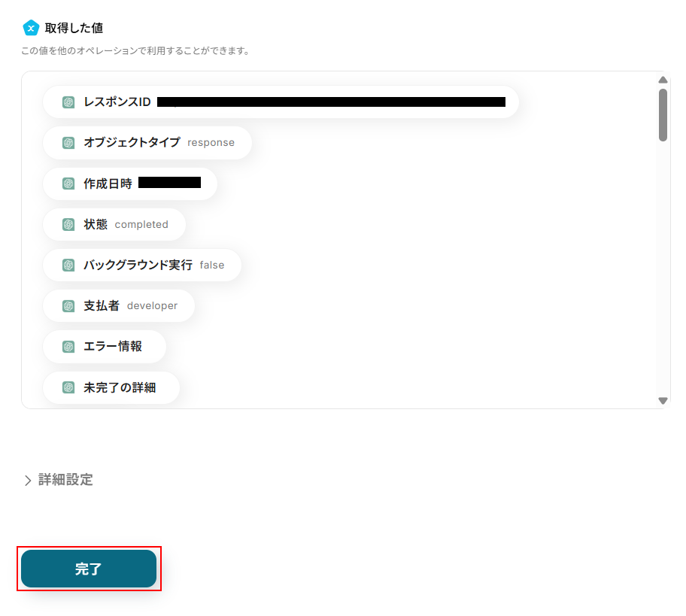The image size is (686, 616).
Task: Click the blue pentagon icon next to 取得した値
Action: (31, 28)
